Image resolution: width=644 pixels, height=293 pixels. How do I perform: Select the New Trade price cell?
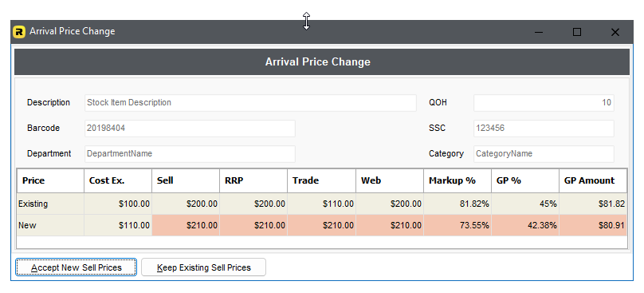321,225
